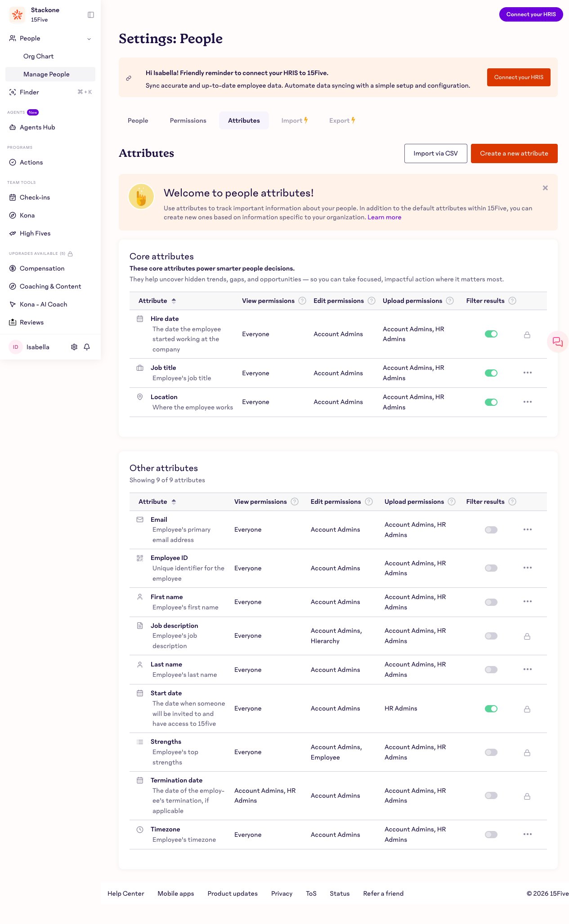This screenshot has width=569, height=924.
Task: Click the help icon beside Core Upload permissions
Action: coord(450,301)
